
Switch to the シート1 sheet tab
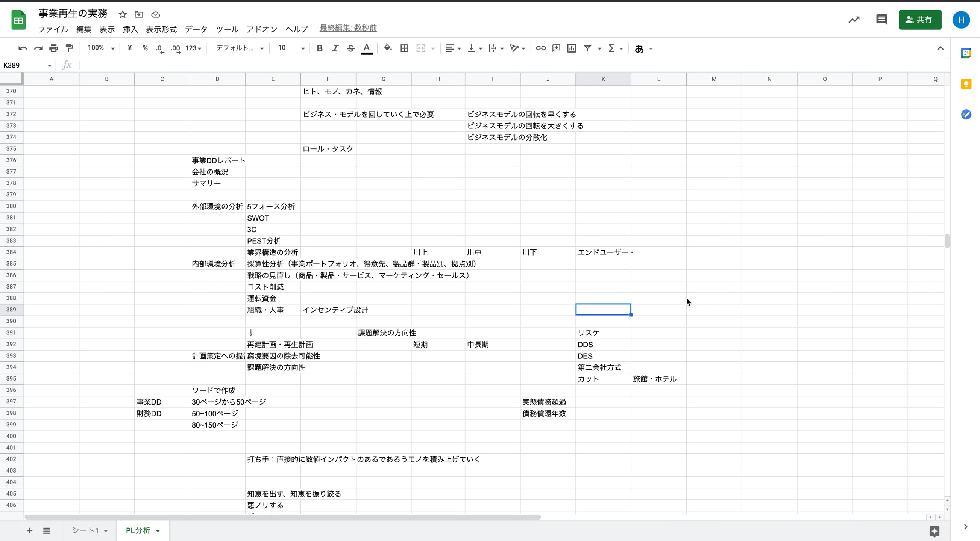pyautogui.click(x=86, y=531)
